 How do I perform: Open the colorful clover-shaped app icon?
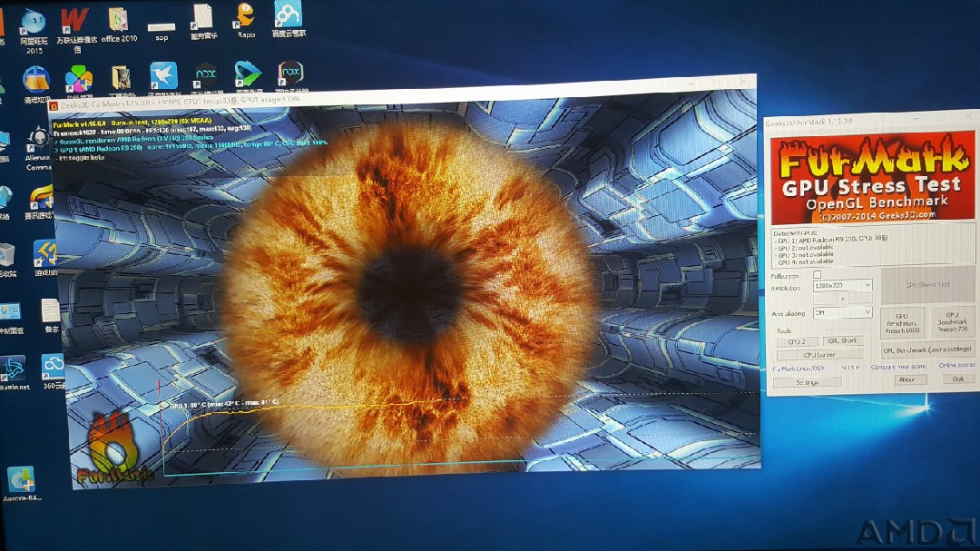tap(78, 84)
